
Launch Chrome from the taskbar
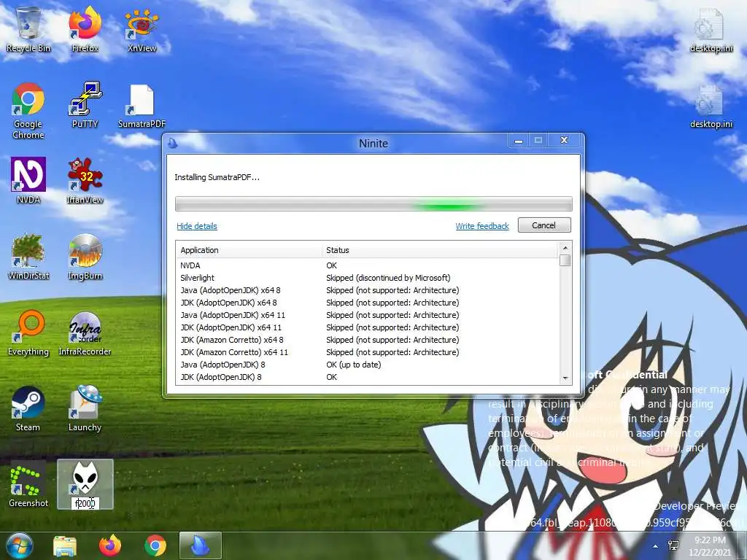(x=155, y=546)
